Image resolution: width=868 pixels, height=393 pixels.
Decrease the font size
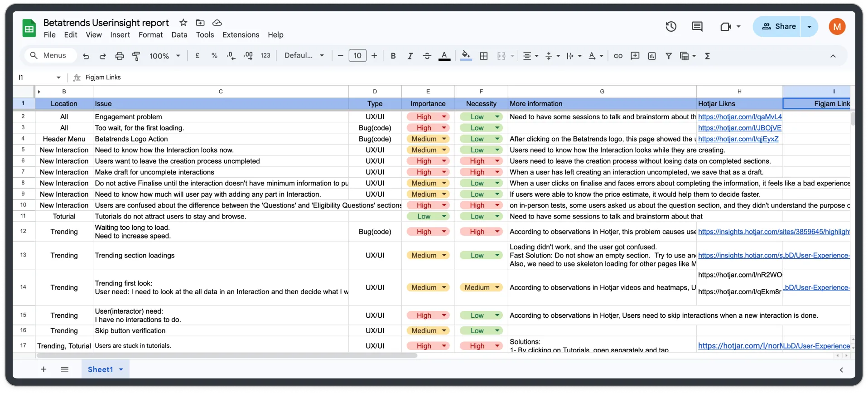click(341, 56)
